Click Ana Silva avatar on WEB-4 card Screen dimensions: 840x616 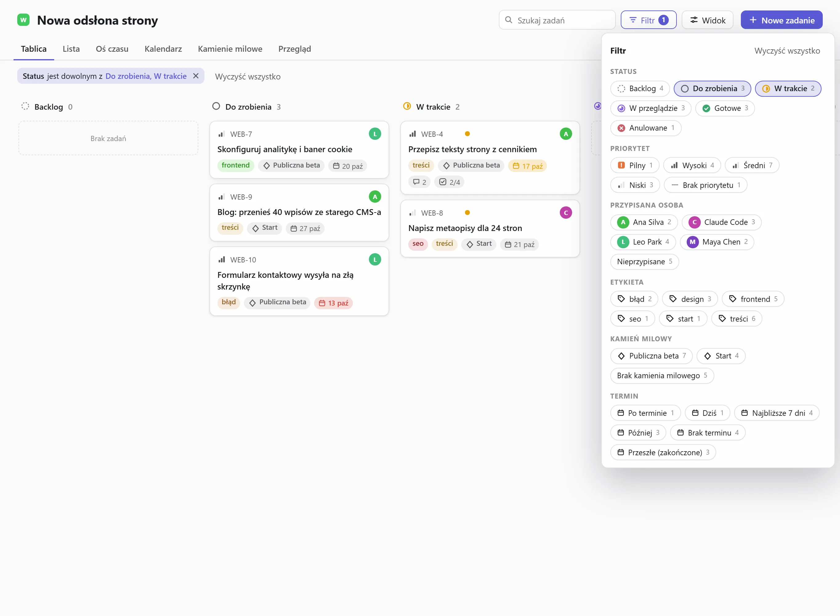[x=566, y=134]
